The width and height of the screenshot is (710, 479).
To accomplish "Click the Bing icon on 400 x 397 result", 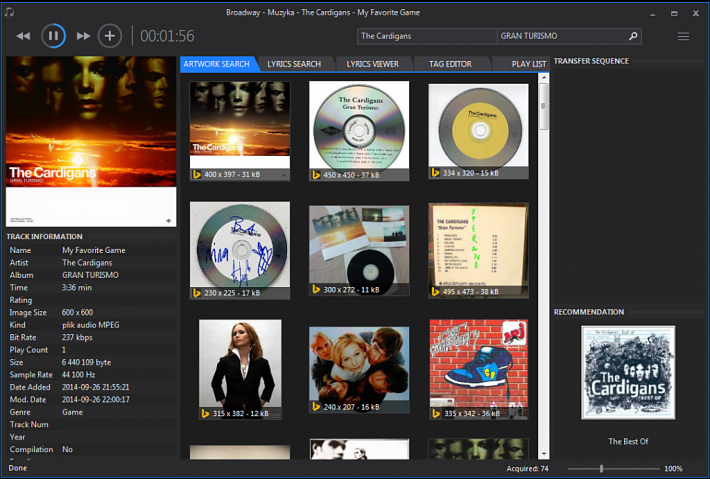I will pyautogui.click(x=197, y=174).
